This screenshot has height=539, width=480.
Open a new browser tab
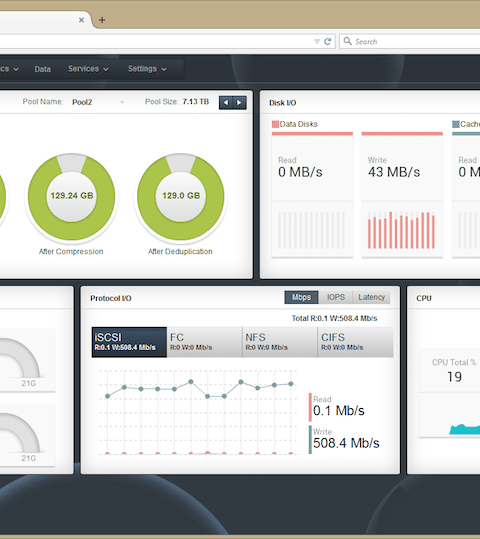tap(102, 20)
